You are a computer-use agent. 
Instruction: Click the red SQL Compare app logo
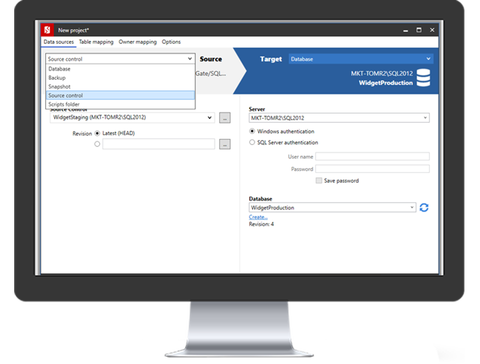click(x=47, y=30)
